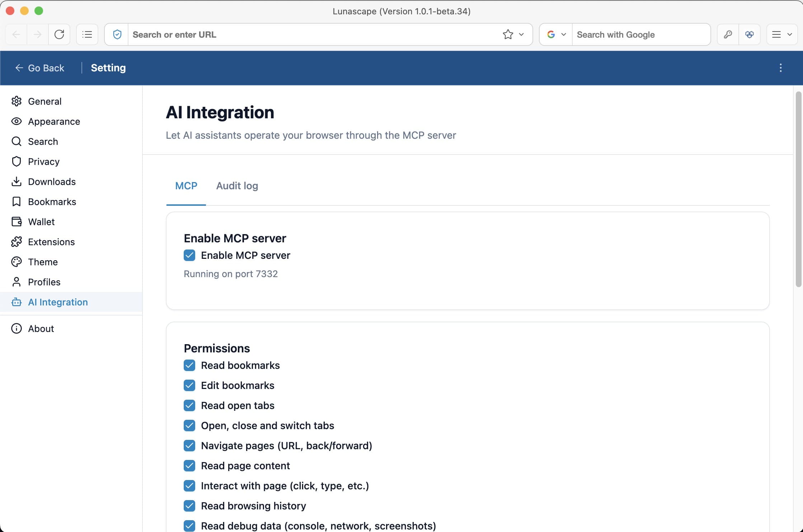Toggle the Navigate pages permission checkbox
Viewport: 803px width, 532px height.
pos(189,446)
